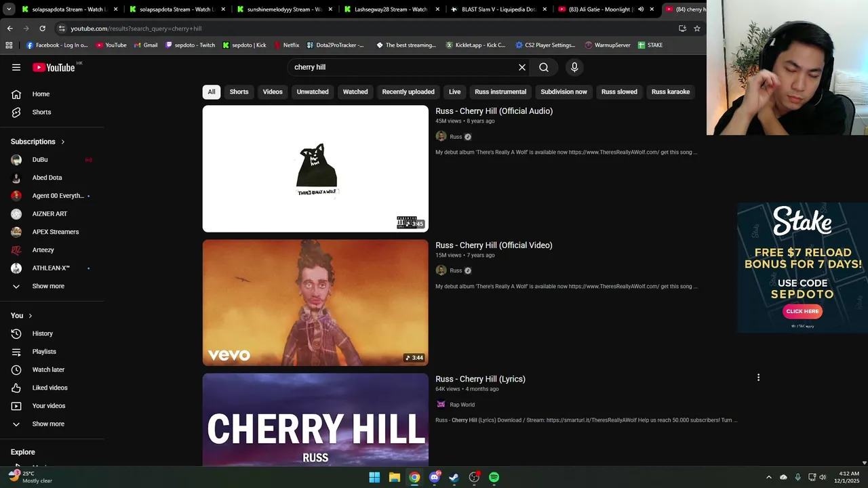The height and width of the screenshot is (488, 868).
Task: Click the Stake CLICK HERE button
Action: click(x=802, y=311)
